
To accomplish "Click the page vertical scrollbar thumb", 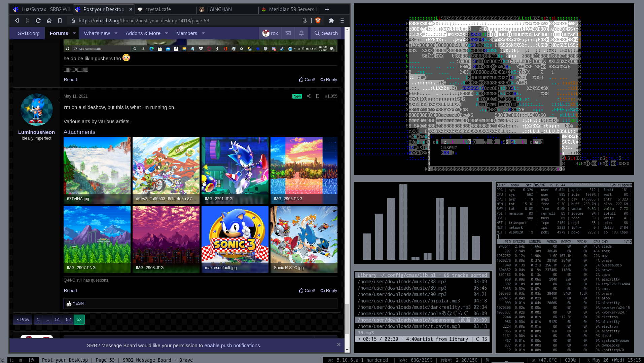I will click(x=347, y=319).
